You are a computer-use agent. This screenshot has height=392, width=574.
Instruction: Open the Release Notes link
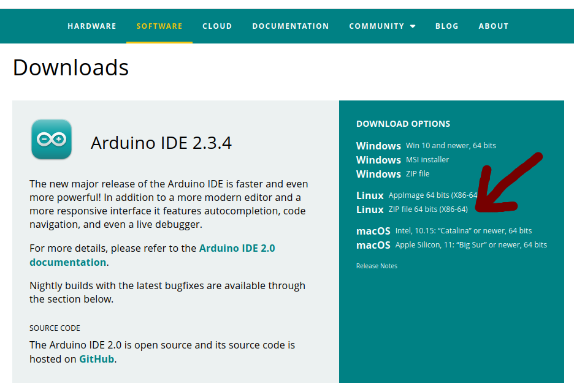point(377,266)
